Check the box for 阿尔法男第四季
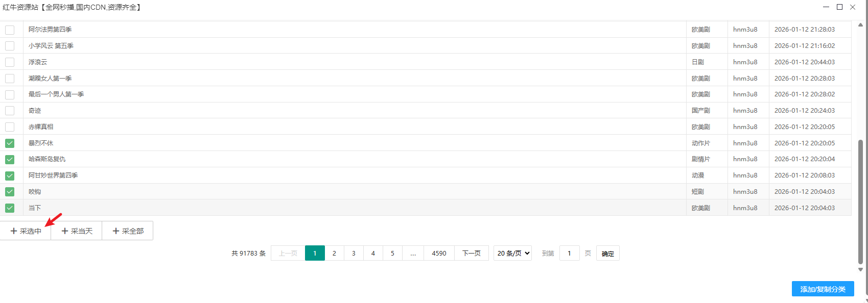This screenshot has width=868, height=303. [10, 30]
